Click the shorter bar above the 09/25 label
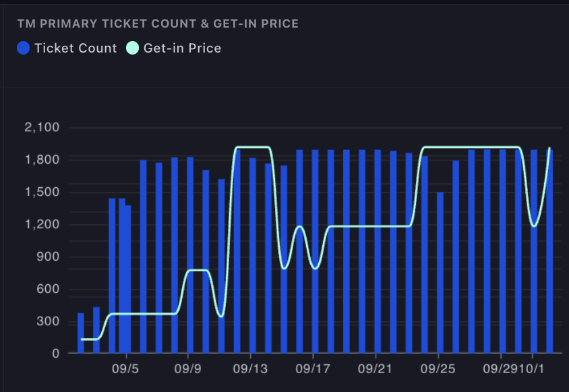 [x=440, y=273]
